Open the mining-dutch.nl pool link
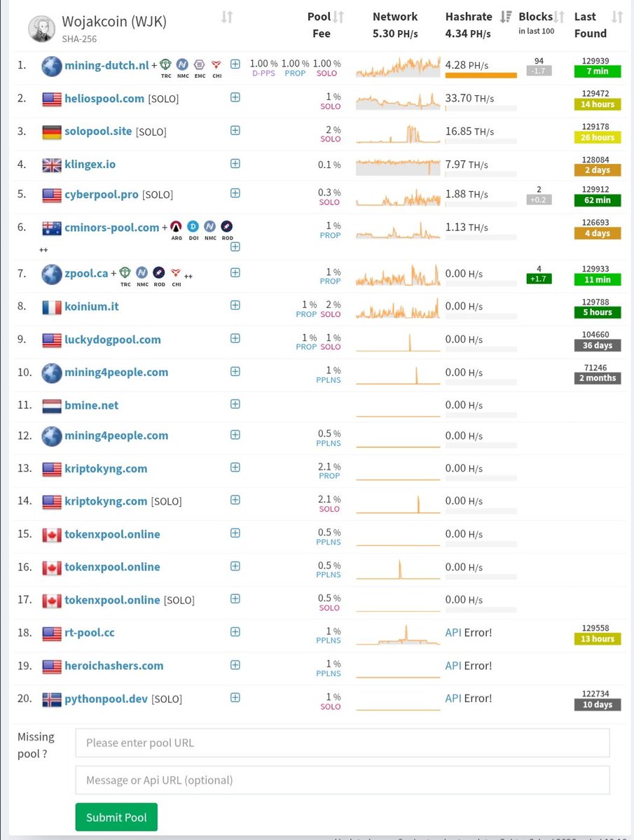The width and height of the screenshot is (634, 840). (x=106, y=66)
